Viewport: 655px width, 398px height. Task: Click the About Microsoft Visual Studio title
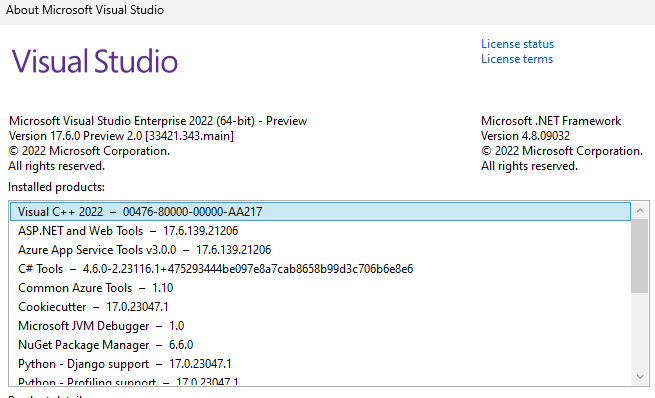[85, 10]
